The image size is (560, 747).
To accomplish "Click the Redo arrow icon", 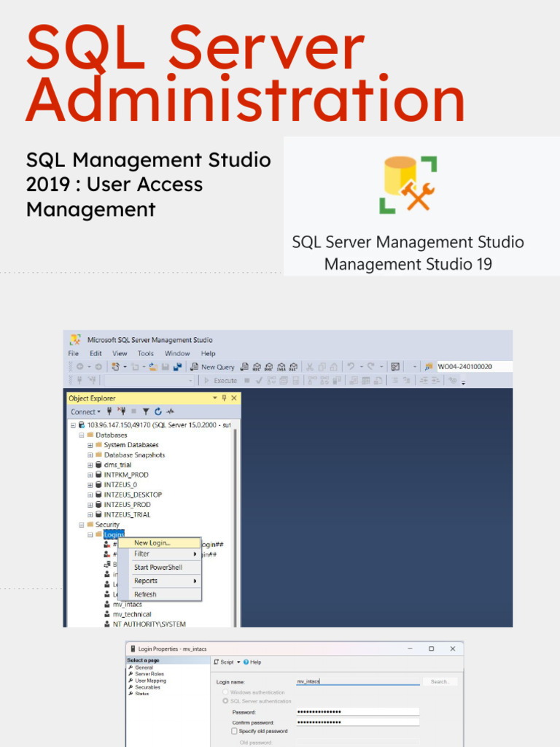I will 370,366.
